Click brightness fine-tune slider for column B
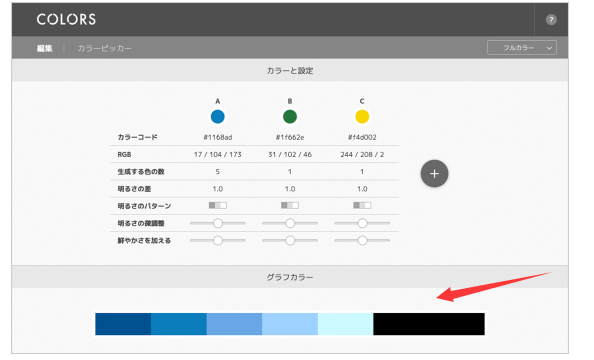594x360 pixels. [290, 223]
